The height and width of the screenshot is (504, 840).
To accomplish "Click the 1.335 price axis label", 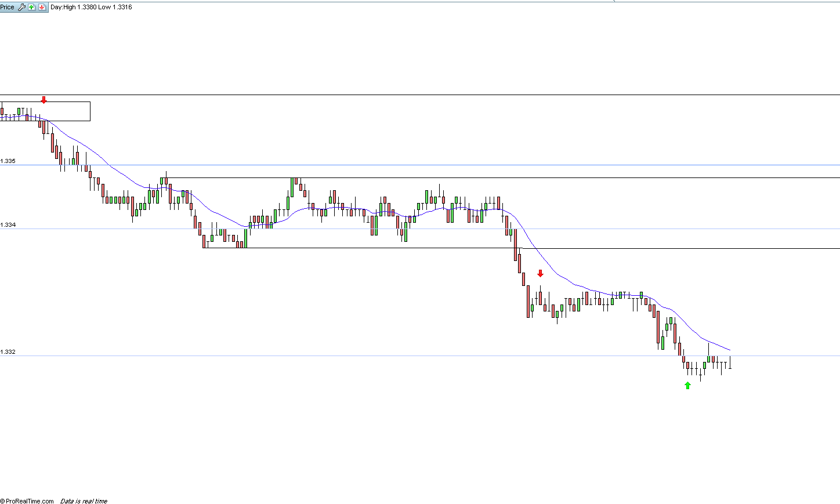I will point(8,161).
